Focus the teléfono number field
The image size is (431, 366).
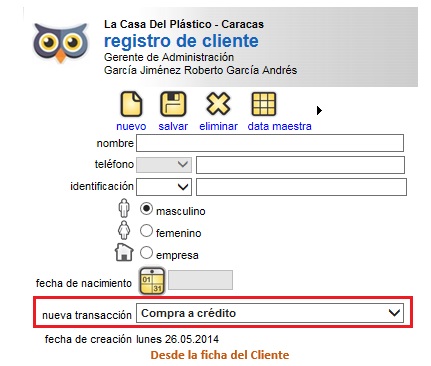[x=300, y=165]
